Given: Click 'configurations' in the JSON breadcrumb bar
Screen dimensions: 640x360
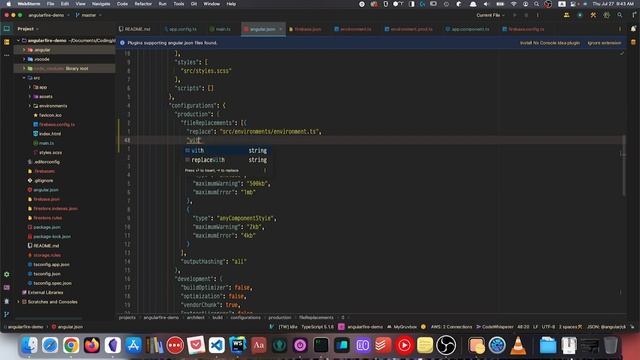Looking at the screenshot, I should pos(245,317).
